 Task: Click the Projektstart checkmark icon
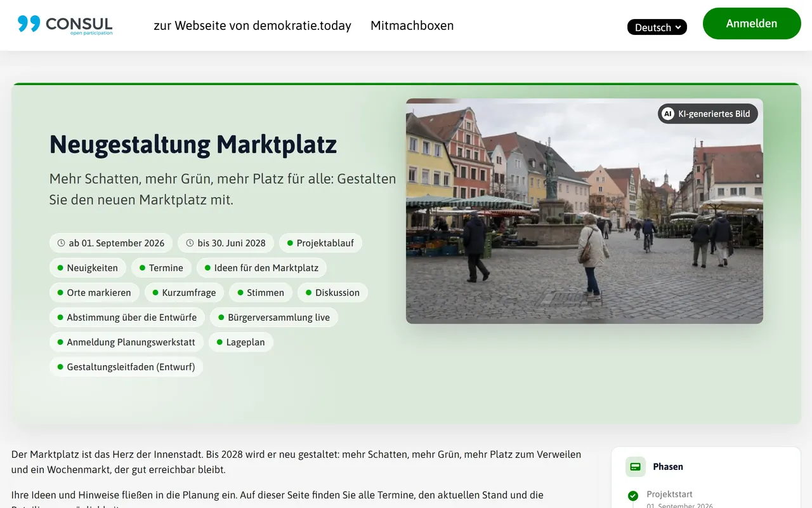point(632,496)
